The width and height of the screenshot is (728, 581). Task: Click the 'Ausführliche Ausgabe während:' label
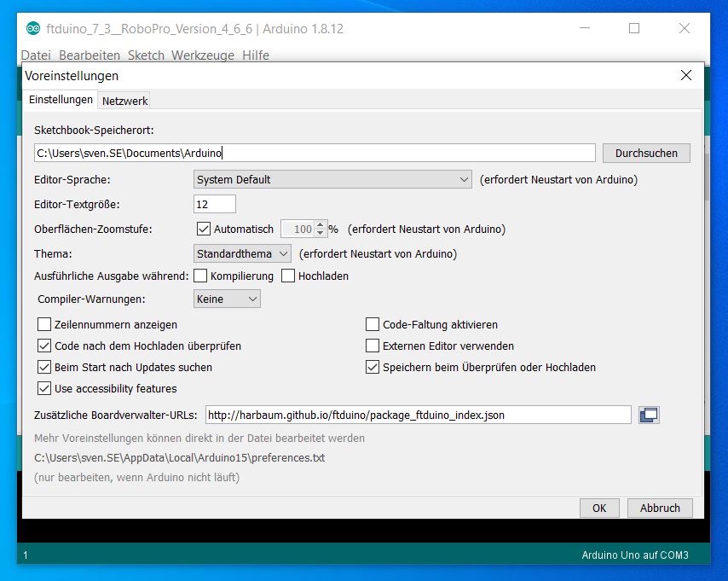tap(112, 276)
